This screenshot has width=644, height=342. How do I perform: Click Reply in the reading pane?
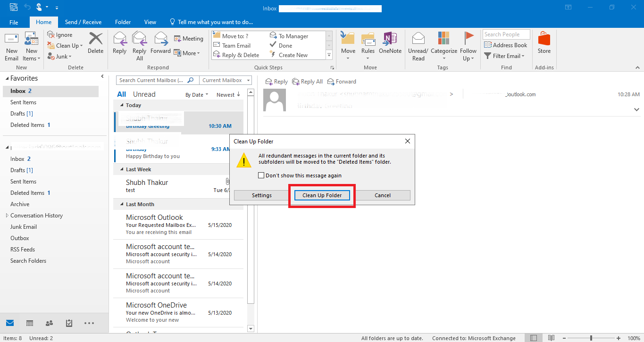coord(276,82)
